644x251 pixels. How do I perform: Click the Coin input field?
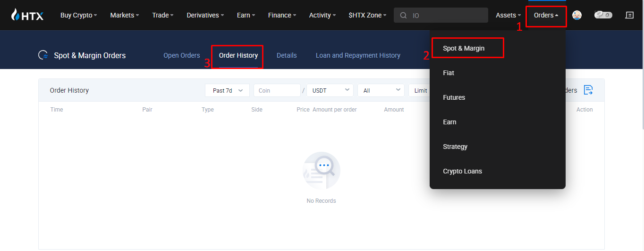tap(277, 90)
